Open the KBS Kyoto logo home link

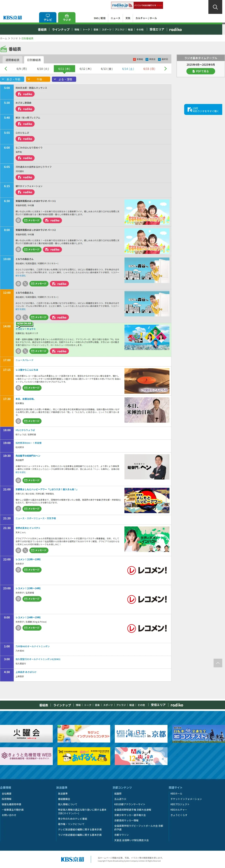tap(12, 18)
